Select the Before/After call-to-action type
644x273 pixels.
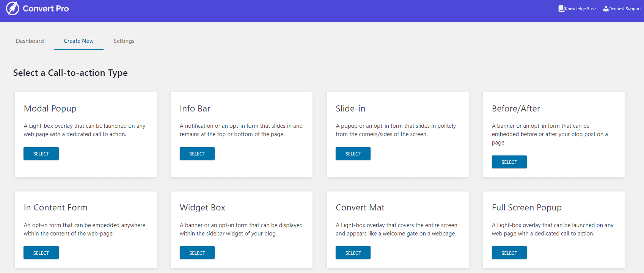pyautogui.click(x=509, y=162)
